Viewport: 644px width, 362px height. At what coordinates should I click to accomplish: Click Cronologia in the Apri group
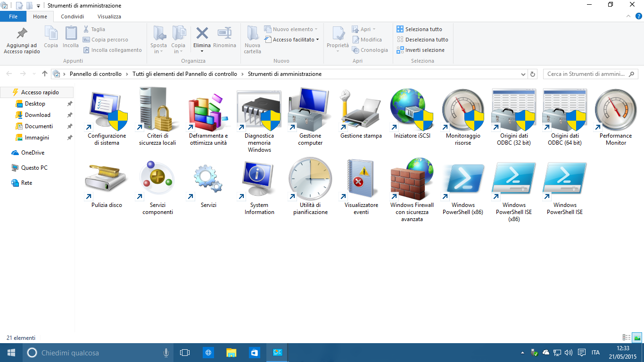coord(370,50)
